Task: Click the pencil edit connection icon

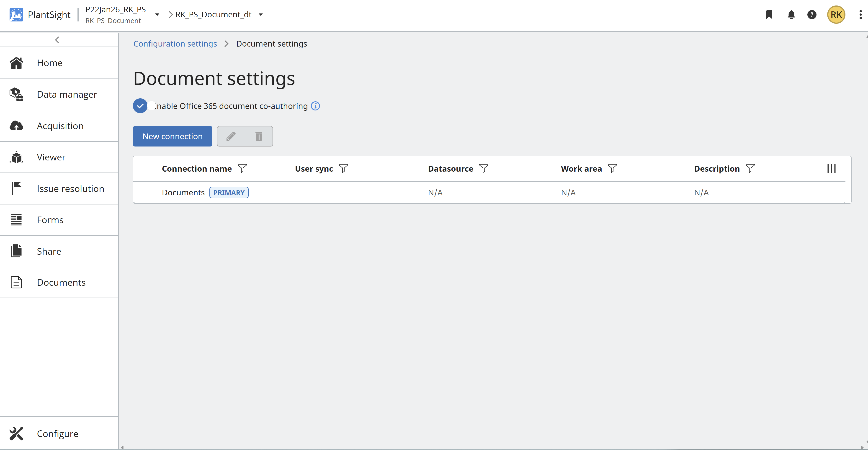Action: (231, 136)
